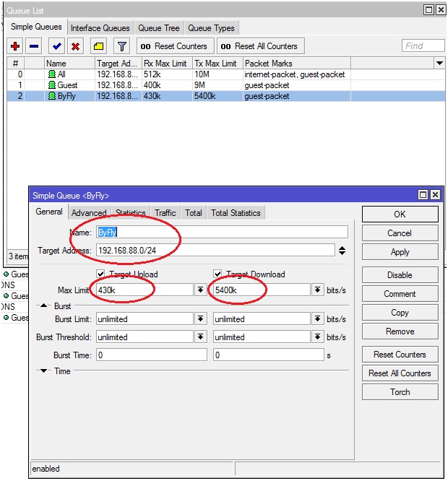Screen dimensions: 448x481
Task: Click Reset Counters in Queue List toolbar
Action: point(173,46)
